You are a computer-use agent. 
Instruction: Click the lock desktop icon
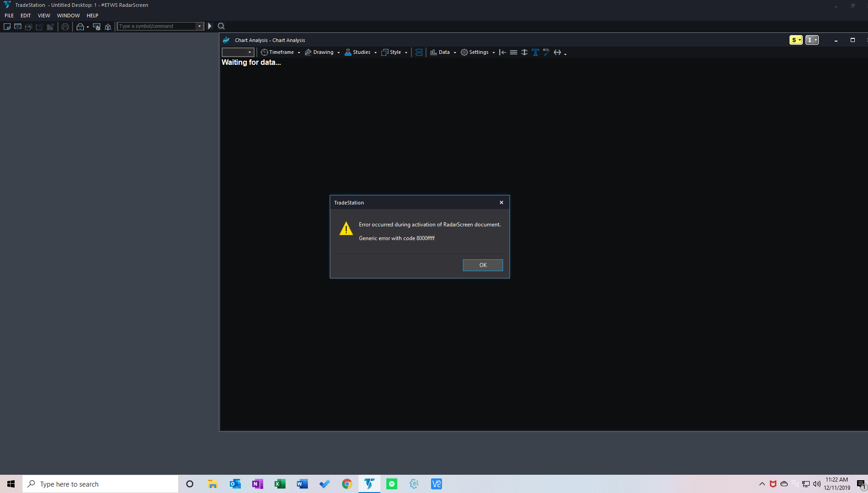80,26
